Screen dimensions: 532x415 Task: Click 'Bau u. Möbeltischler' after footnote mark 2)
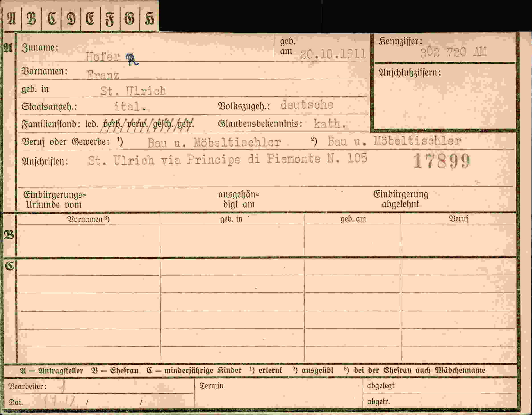(x=394, y=141)
